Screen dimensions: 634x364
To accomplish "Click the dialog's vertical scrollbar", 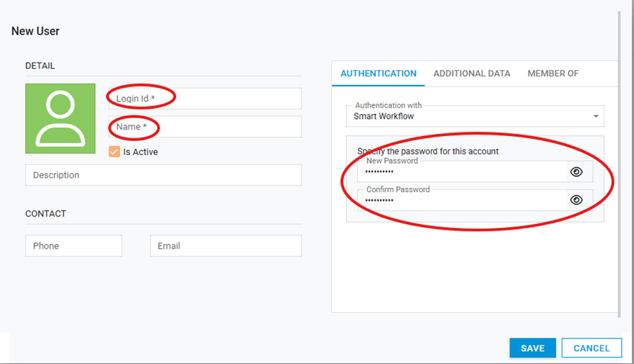I will click(x=620, y=162).
